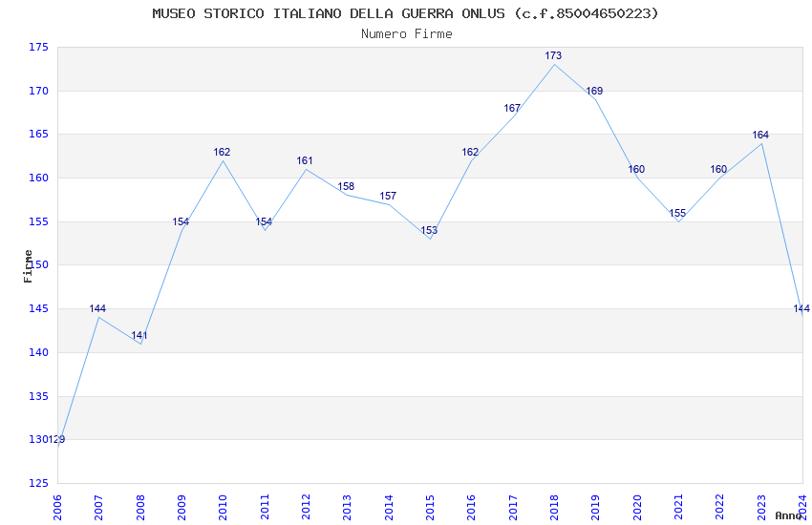Click the Museo Storico Italiano chart title

pyautogui.click(x=405, y=13)
